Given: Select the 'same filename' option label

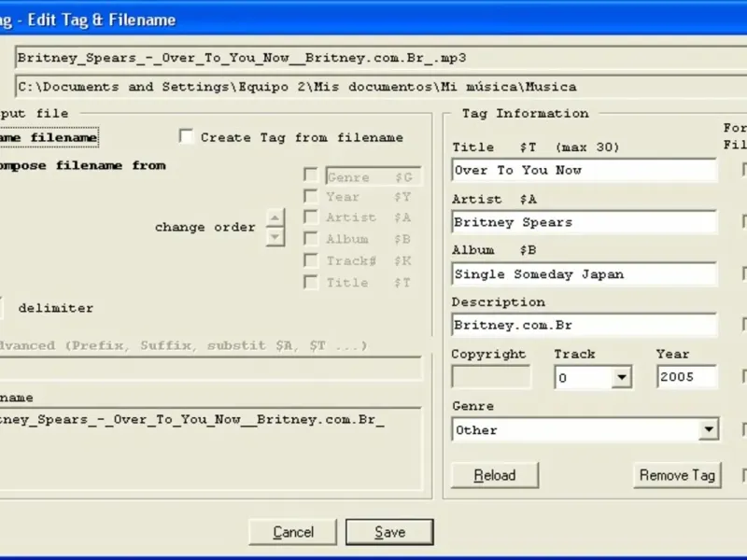Looking at the screenshot, I should point(49,137).
